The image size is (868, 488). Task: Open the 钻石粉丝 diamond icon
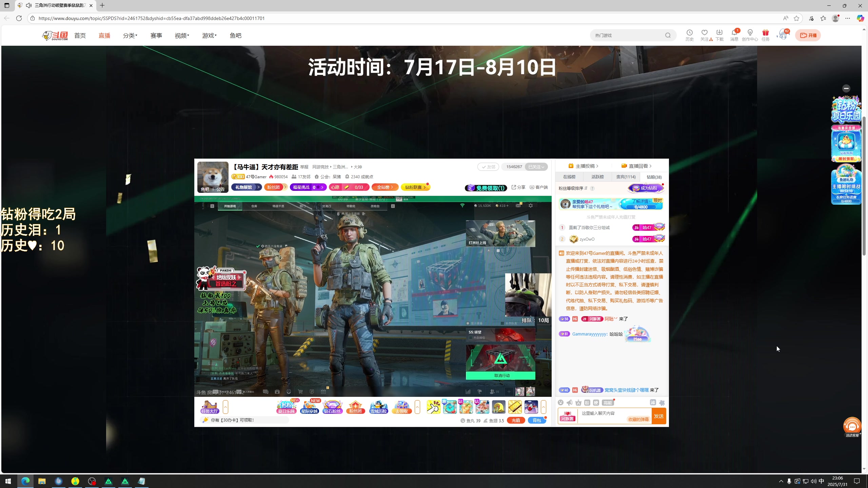[x=332, y=407]
